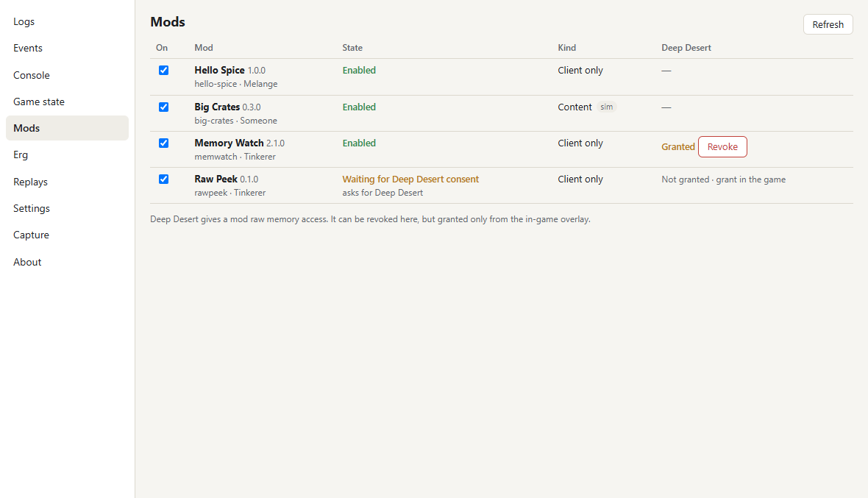
Task: Click 'Client only' in Raw Peek row
Action: (x=580, y=179)
